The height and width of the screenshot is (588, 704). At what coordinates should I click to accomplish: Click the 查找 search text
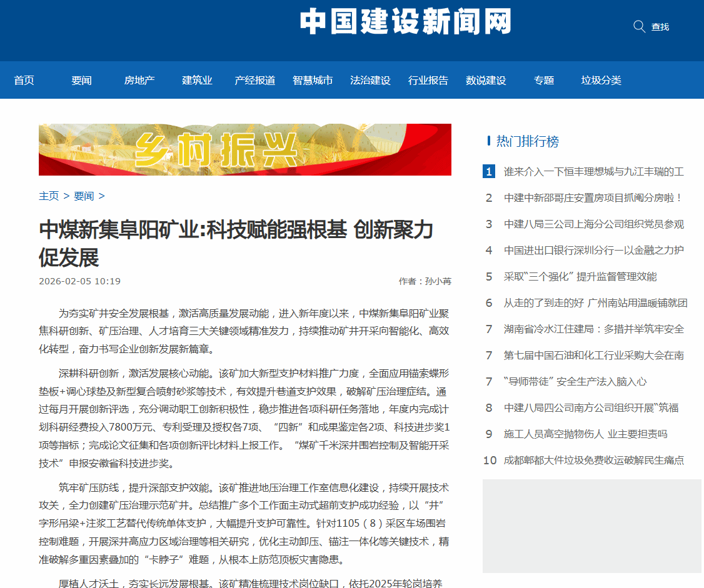[660, 27]
